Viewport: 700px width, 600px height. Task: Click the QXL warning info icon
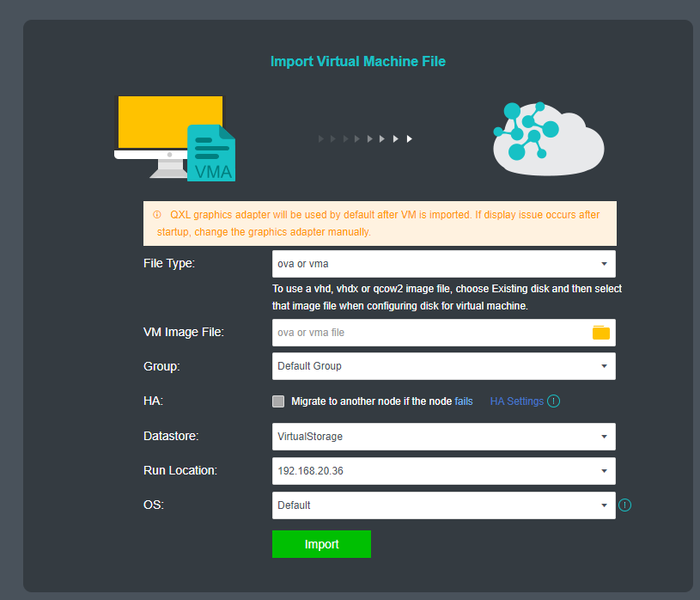point(156,214)
